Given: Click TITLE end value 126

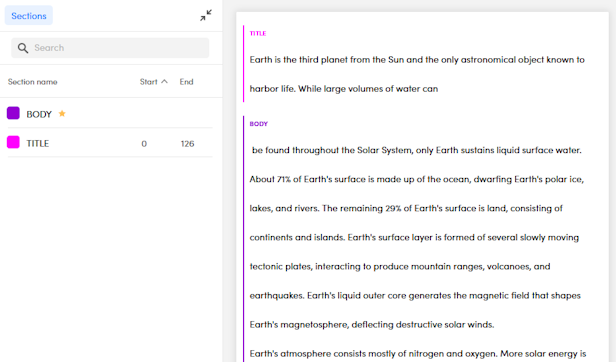Looking at the screenshot, I should point(187,144).
